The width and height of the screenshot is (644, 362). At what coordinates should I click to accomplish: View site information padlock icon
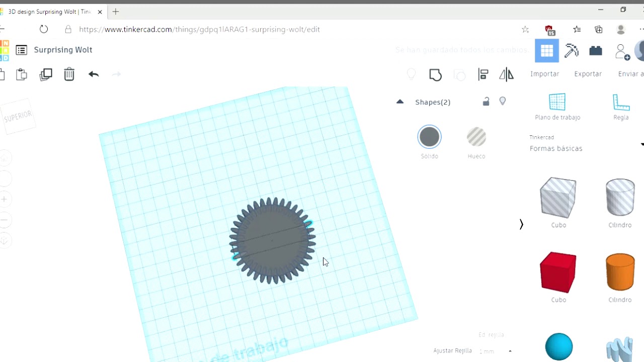(x=68, y=29)
